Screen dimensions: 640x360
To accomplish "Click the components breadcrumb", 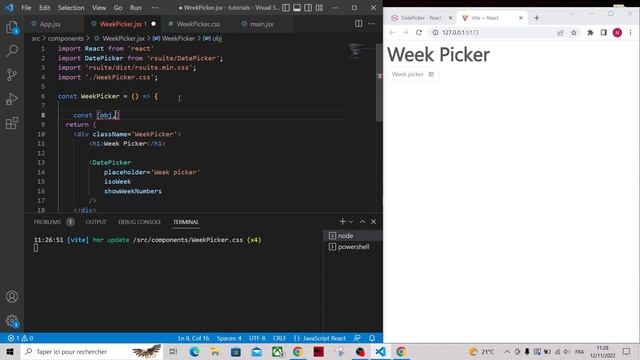I will (x=66, y=38).
